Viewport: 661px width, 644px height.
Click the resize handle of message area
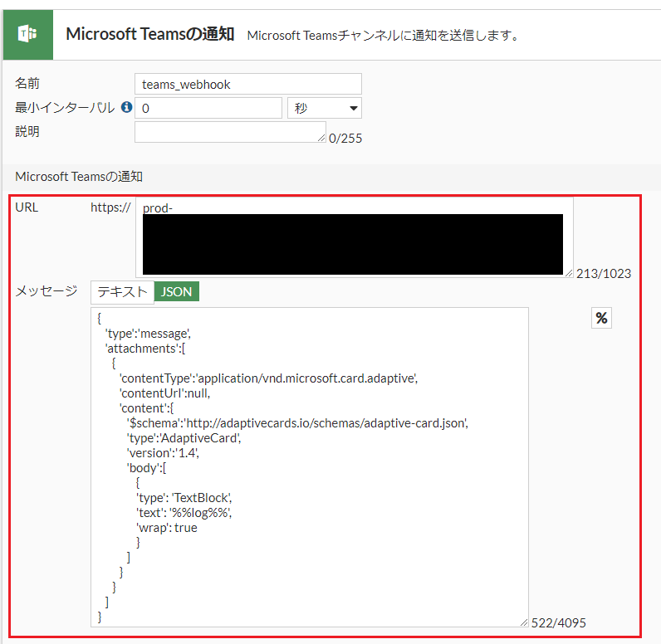click(x=524, y=622)
